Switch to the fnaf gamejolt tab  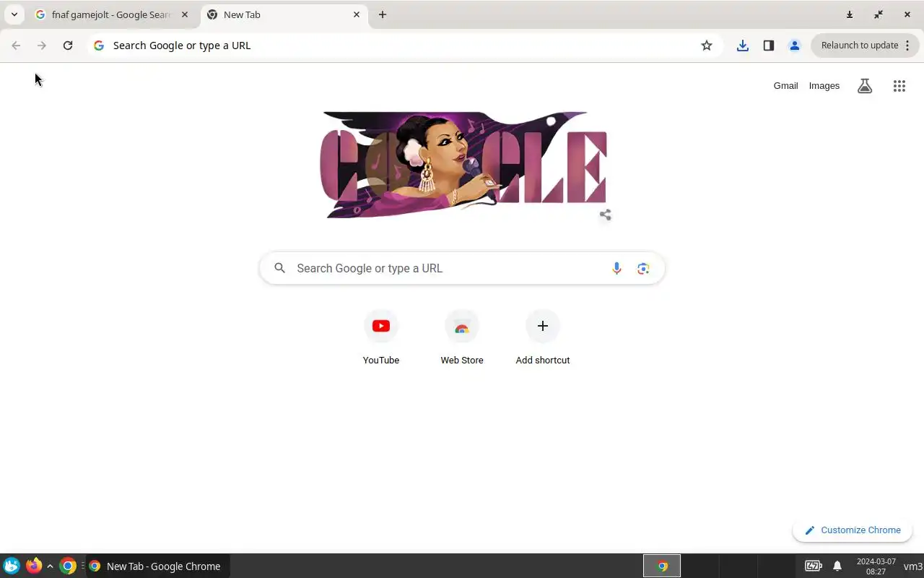coord(112,14)
